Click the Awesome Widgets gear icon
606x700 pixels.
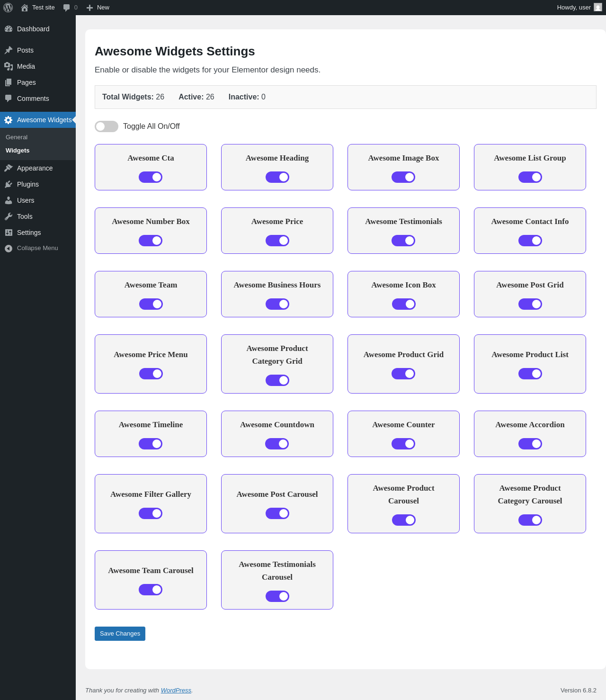click(x=9, y=120)
